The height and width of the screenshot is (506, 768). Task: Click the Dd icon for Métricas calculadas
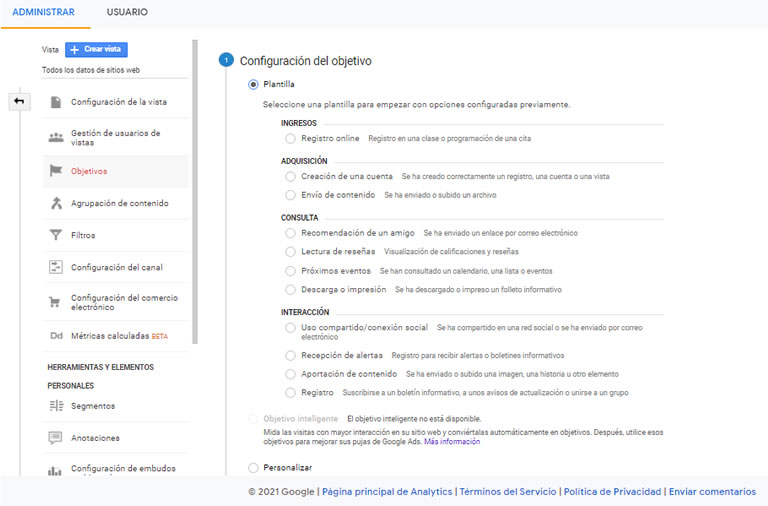[56, 336]
